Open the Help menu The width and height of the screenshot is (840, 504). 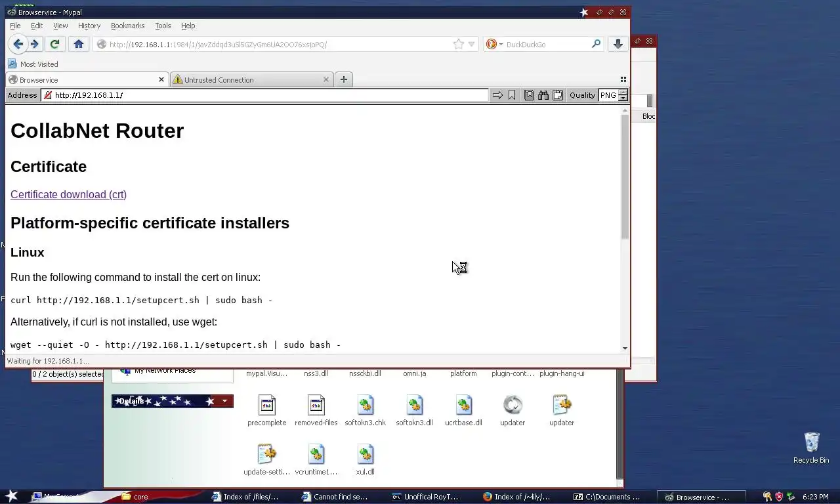click(x=188, y=26)
